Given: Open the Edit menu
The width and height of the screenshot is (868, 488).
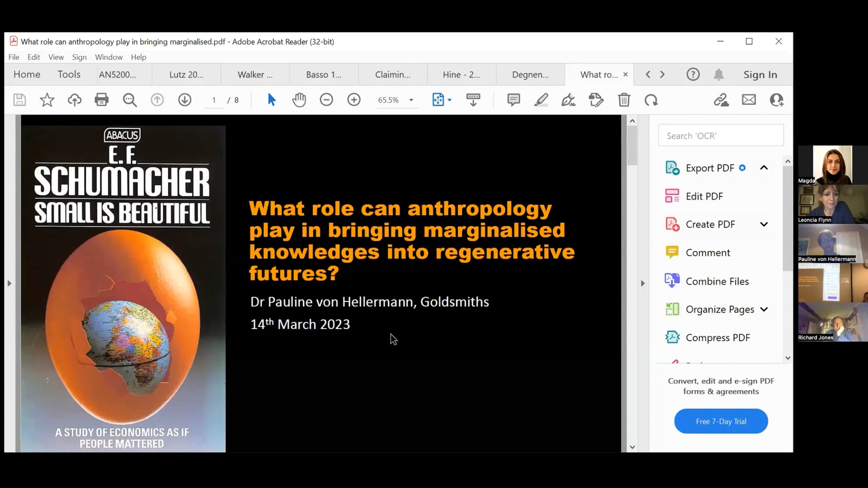Looking at the screenshot, I should click(34, 57).
